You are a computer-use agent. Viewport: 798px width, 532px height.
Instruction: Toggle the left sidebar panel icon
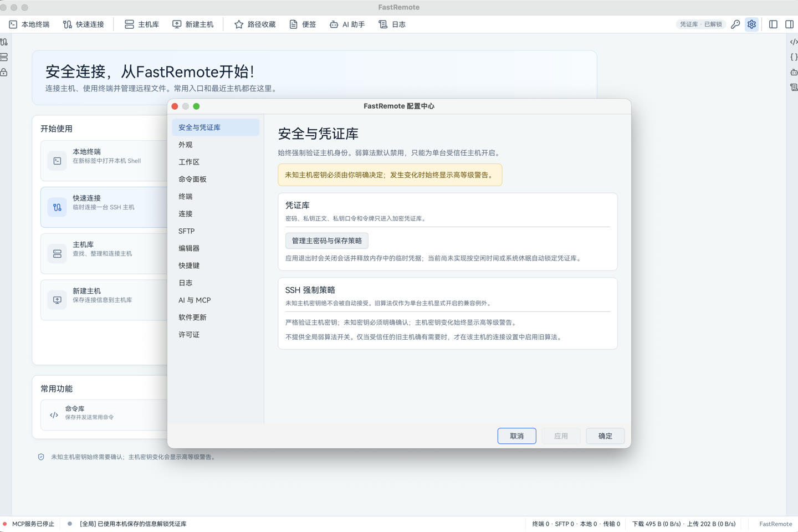coord(773,24)
